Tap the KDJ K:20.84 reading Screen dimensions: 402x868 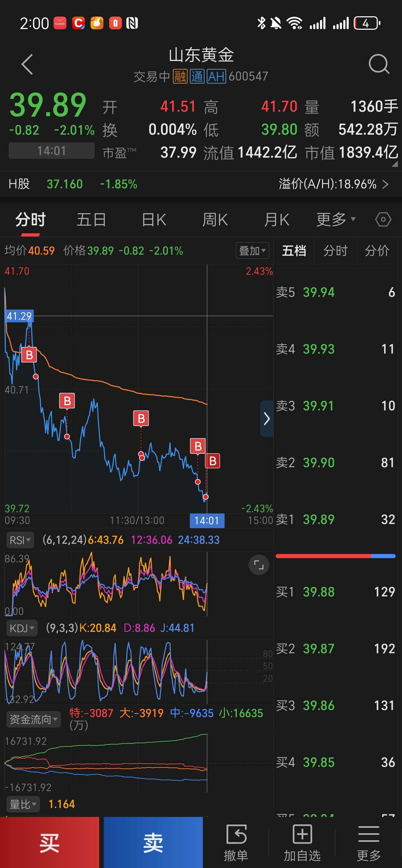coord(98,628)
